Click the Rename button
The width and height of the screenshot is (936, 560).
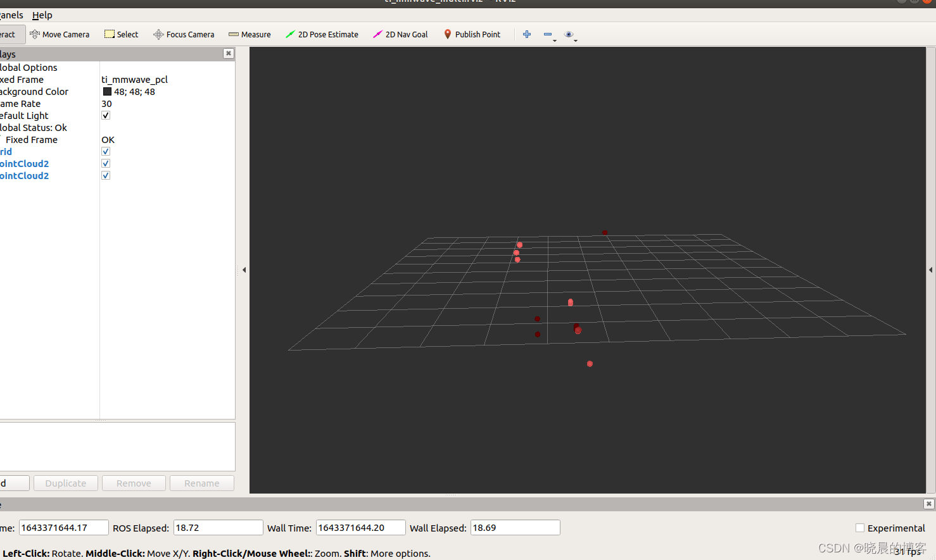click(201, 483)
